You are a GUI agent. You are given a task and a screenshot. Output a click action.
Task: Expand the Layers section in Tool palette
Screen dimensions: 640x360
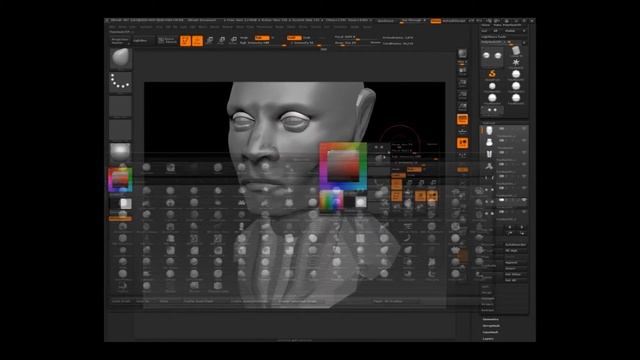pos(488,339)
